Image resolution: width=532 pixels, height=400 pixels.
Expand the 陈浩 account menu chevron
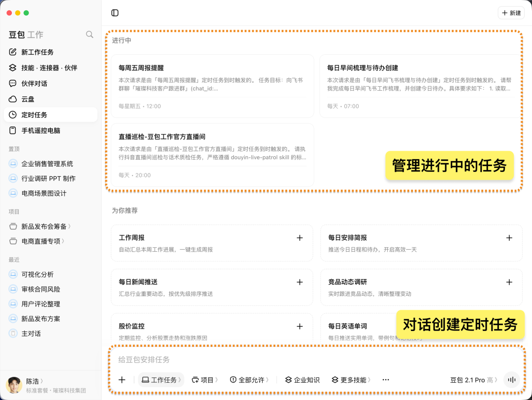42,381
